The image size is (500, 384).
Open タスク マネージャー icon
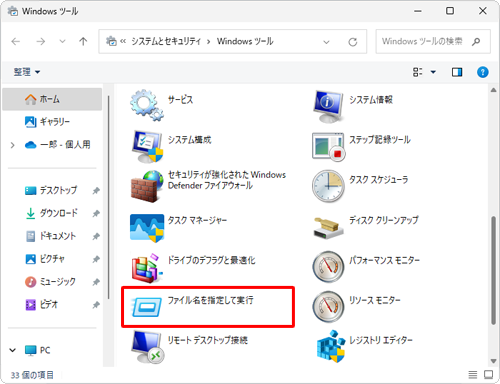point(147,228)
